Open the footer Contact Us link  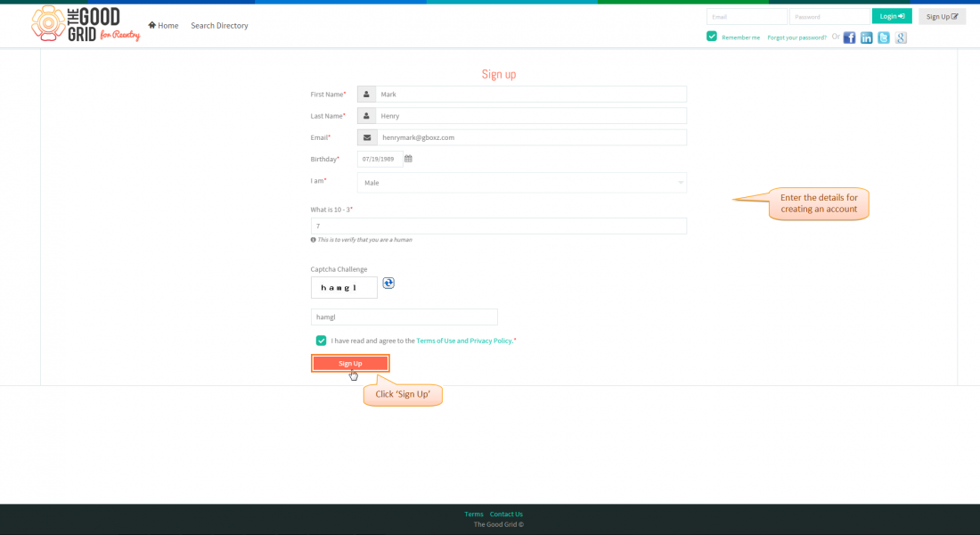pyautogui.click(x=506, y=514)
